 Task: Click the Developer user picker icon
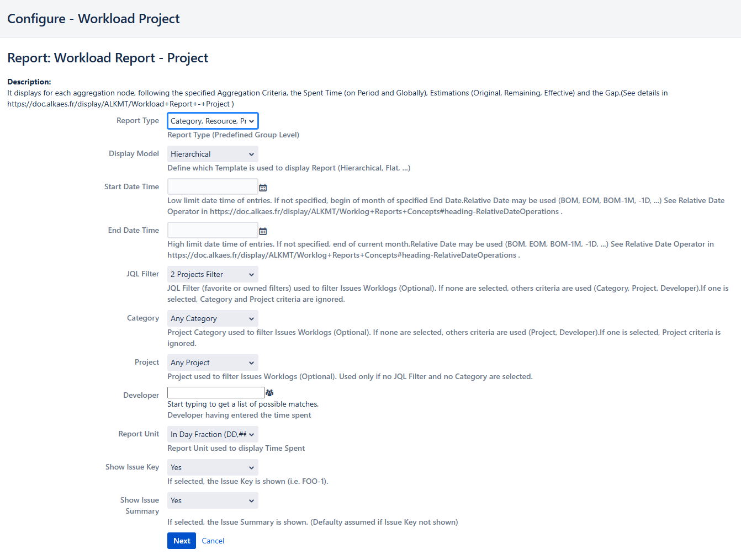click(x=269, y=393)
